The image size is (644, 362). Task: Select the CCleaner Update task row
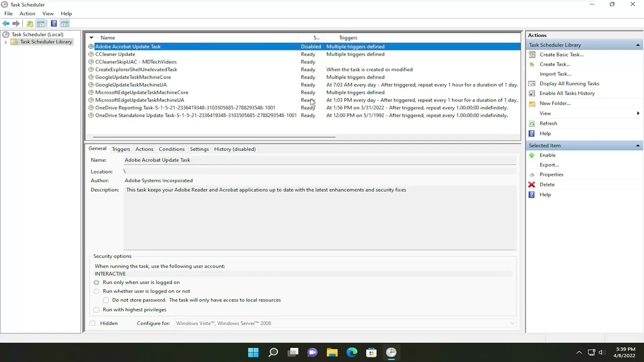click(x=115, y=54)
